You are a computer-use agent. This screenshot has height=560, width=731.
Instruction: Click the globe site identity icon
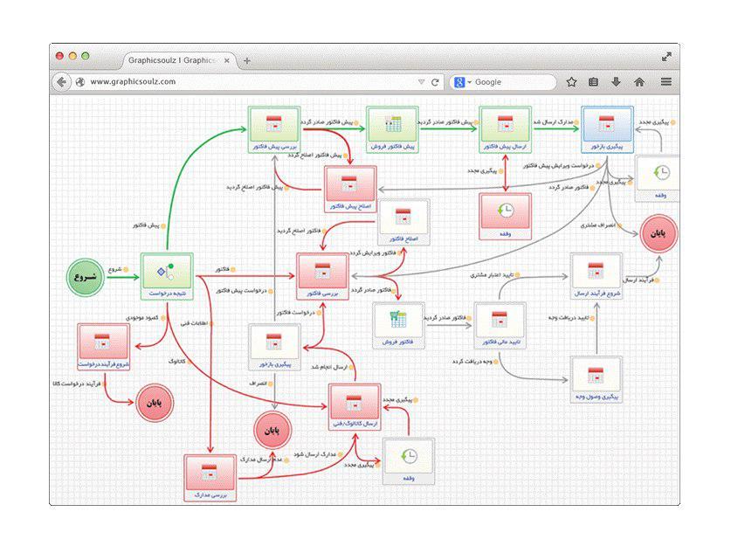point(80,82)
